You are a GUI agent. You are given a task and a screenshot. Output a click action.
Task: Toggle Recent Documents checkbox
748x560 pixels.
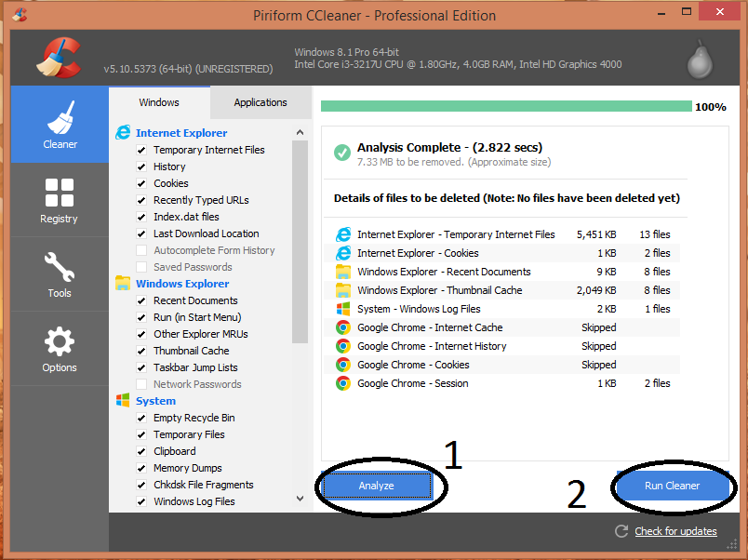click(141, 300)
